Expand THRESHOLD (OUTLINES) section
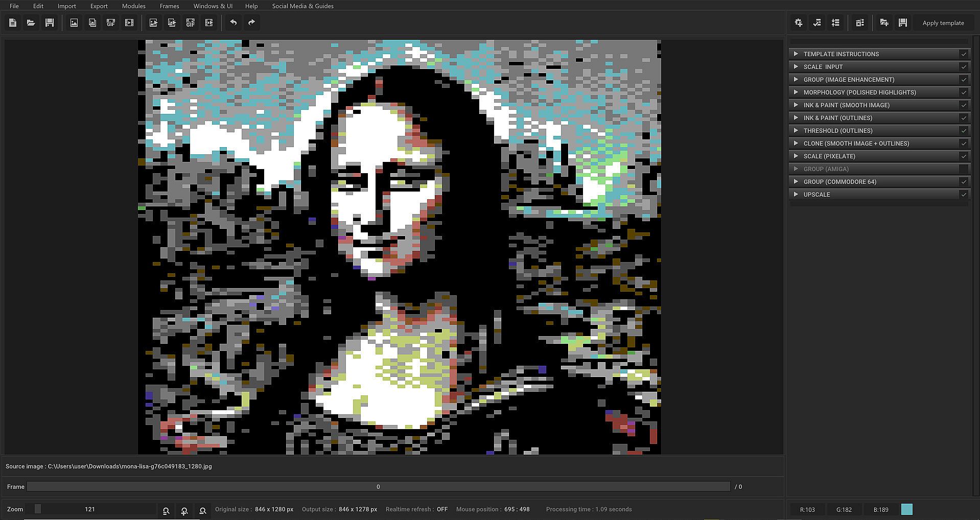 coord(796,131)
